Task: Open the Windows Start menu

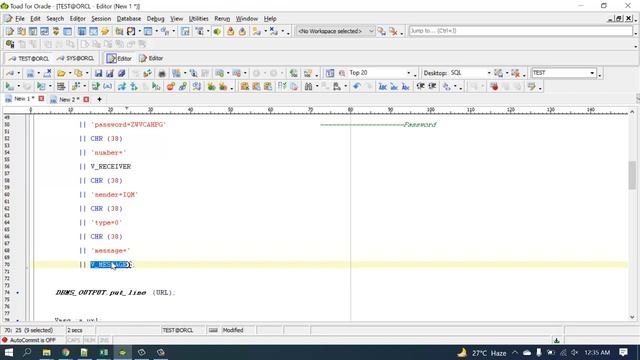Action: pos(8,352)
